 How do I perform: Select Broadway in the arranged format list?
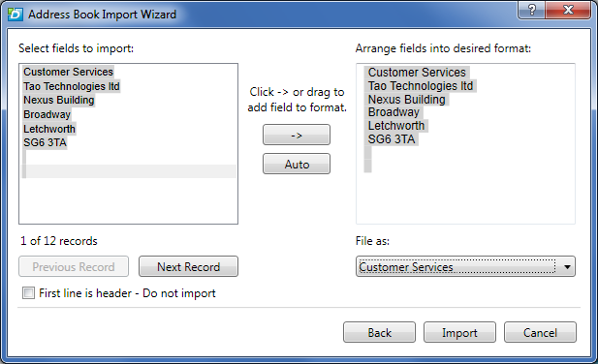point(393,112)
